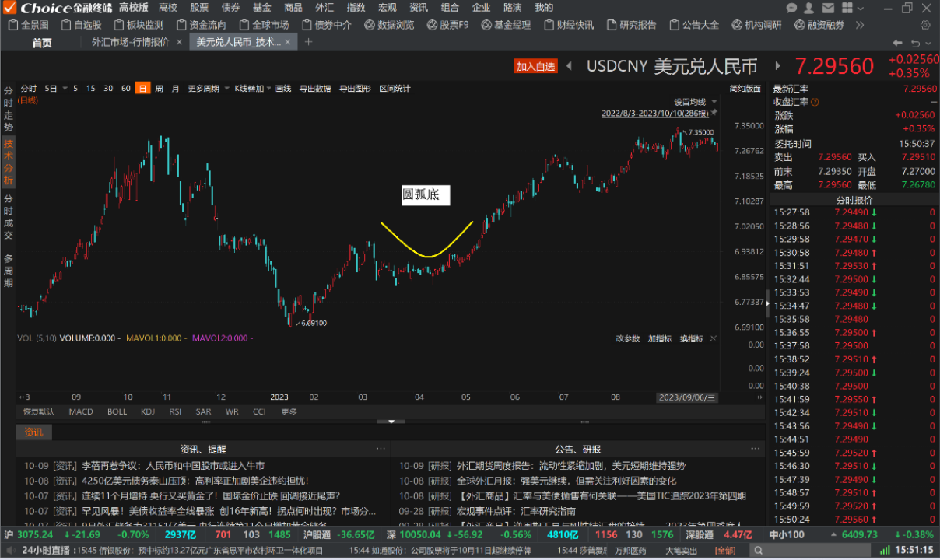Select 技术分析 side tab
This screenshot has width=940, height=560.
(8, 162)
